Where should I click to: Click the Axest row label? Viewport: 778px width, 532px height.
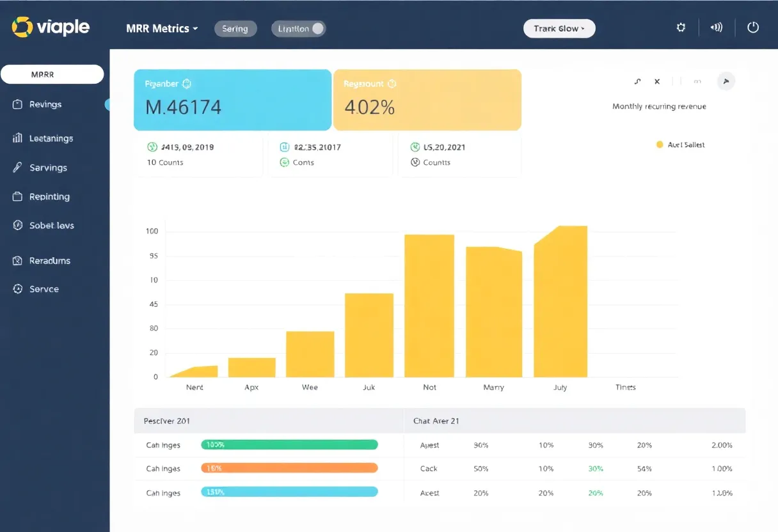tap(429, 493)
